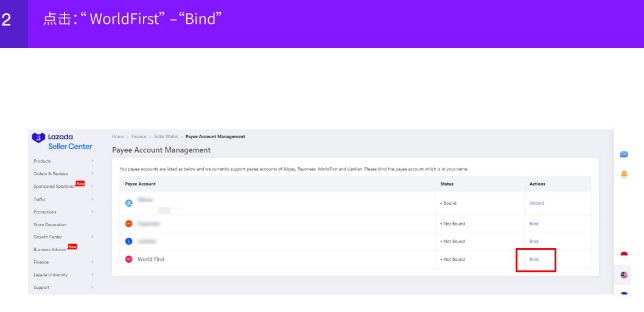This screenshot has width=644, height=312.
Task: Click the supported payee accounts notice text
Action: pyautogui.click(x=293, y=169)
